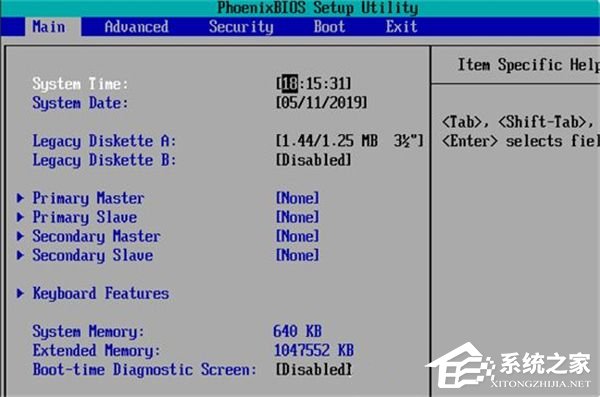Open the Primary Slave entry
The width and height of the screenshot is (600, 397).
tap(84, 217)
